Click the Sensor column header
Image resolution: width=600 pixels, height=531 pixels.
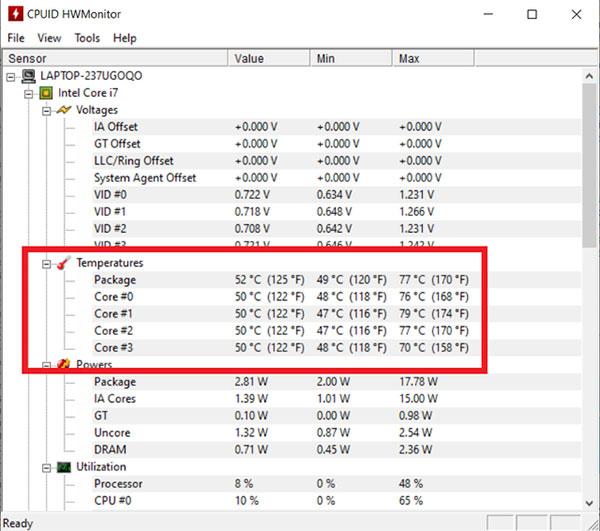pyautogui.click(x=115, y=59)
